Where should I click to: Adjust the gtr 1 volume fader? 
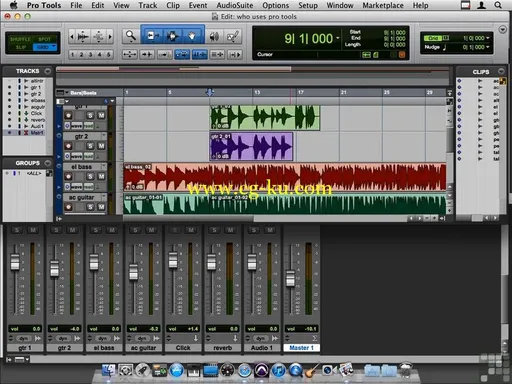coord(15,262)
